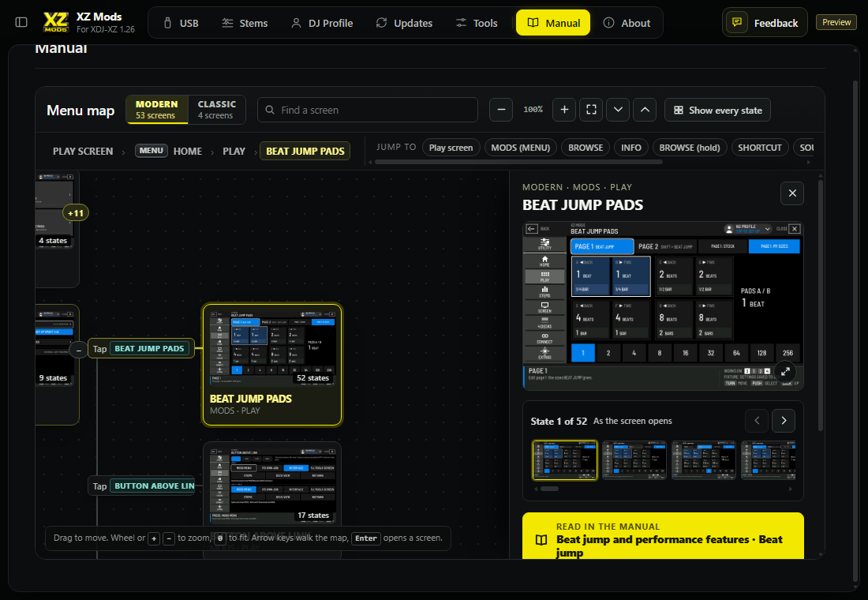Screen dimensions: 868x600
Task: Enlarge the Beat Jump Pads preview image
Action: coord(785,372)
